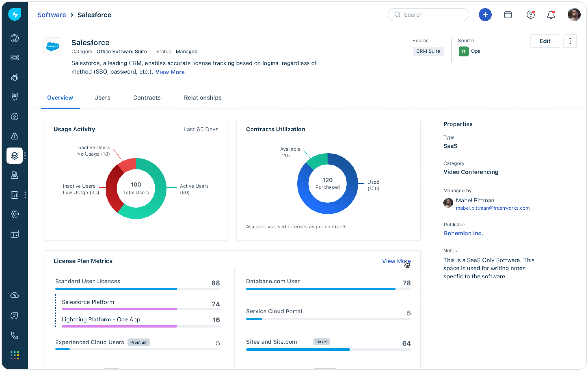Open the help question mark icon
The image size is (588, 371).
click(x=530, y=15)
